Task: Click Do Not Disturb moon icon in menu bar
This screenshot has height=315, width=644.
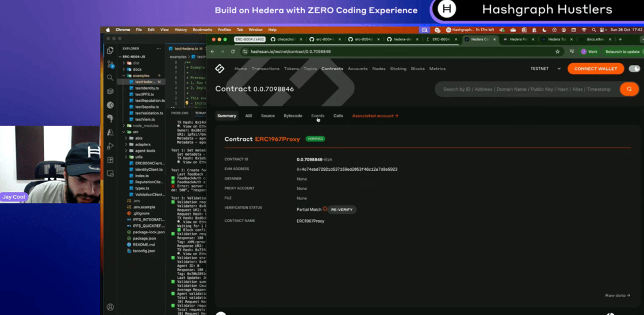Action: pyautogui.click(x=545, y=30)
